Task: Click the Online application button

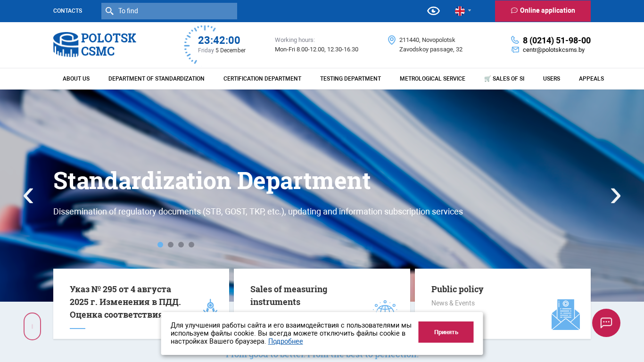Action: 543,11
